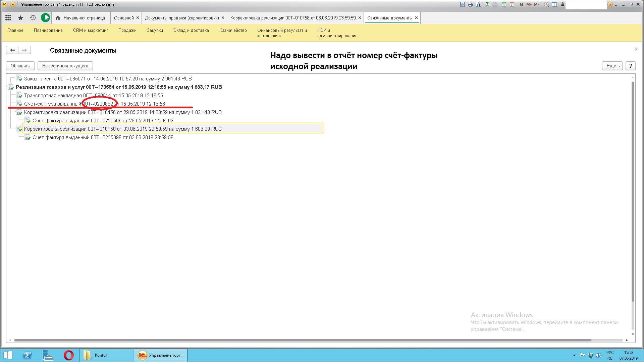Open the calendar icon in title bar
The image size is (644, 362).
coord(512,4)
